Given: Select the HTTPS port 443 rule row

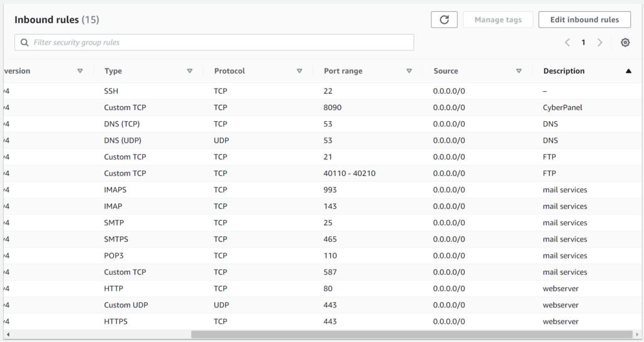Looking at the screenshot, I should [322, 321].
